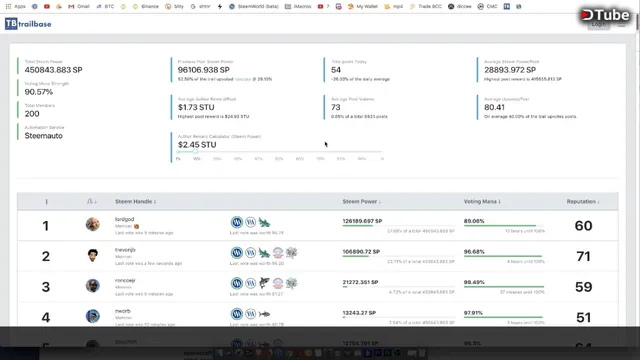The image size is (640, 360).
Task: Click nworb's avatar
Action: tap(93, 316)
